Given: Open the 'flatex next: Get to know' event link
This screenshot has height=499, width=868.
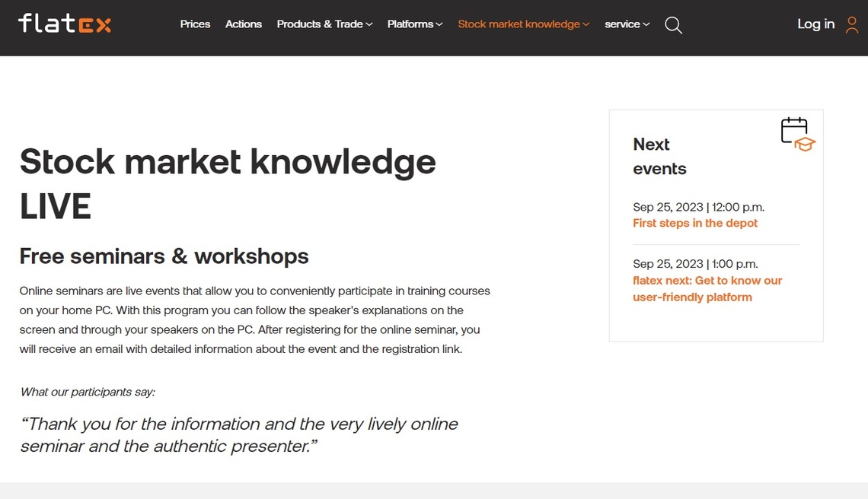Looking at the screenshot, I should [707, 289].
